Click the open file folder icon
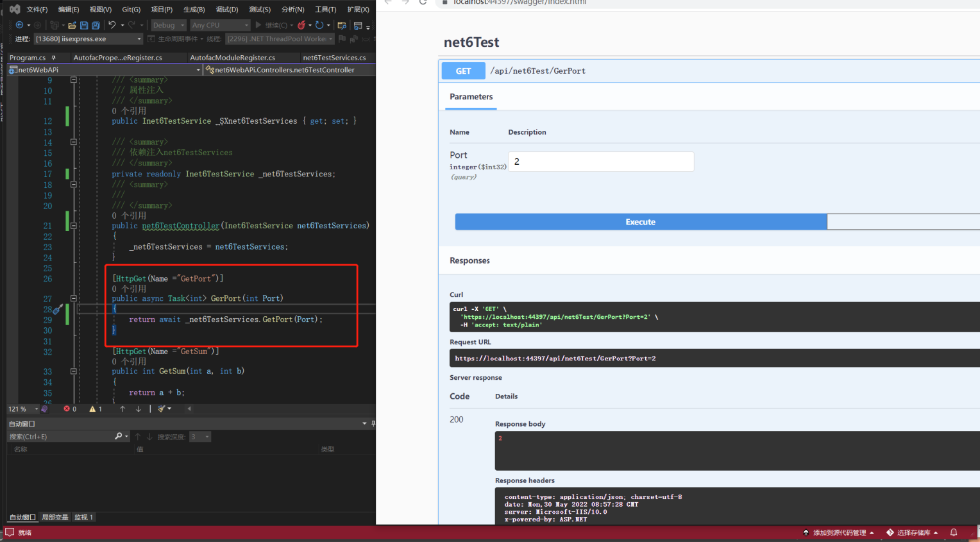Image resolution: width=980 pixels, height=542 pixels. (72, 25)
